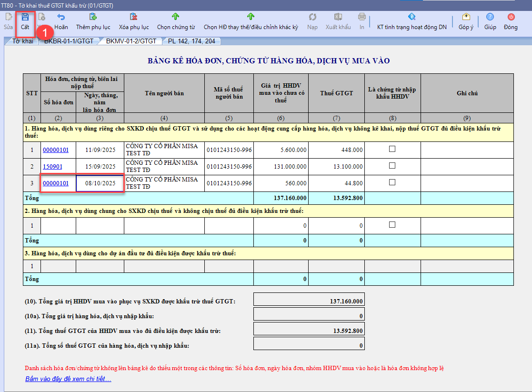
Task: Click the date cell 08/10/2025
Action: coord(100,183)
